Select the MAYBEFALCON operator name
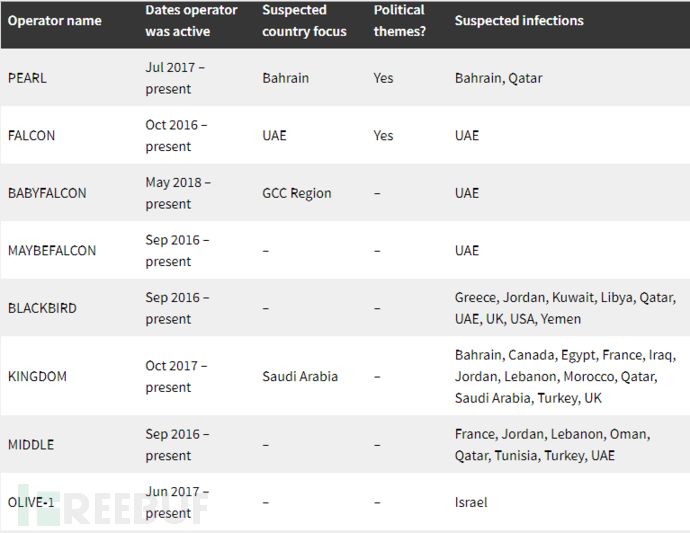The width and height of the screenshot is (690, 533). click(x=52, y=250)
